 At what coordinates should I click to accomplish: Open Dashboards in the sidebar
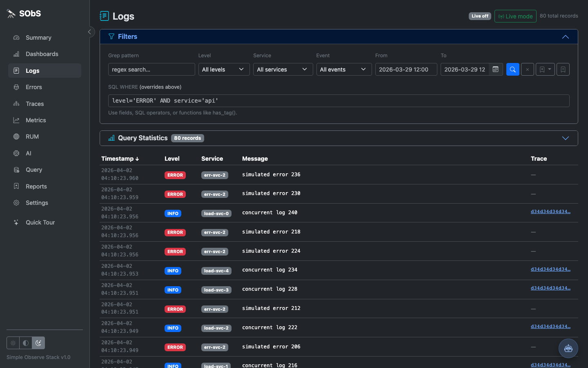point(45,54)
